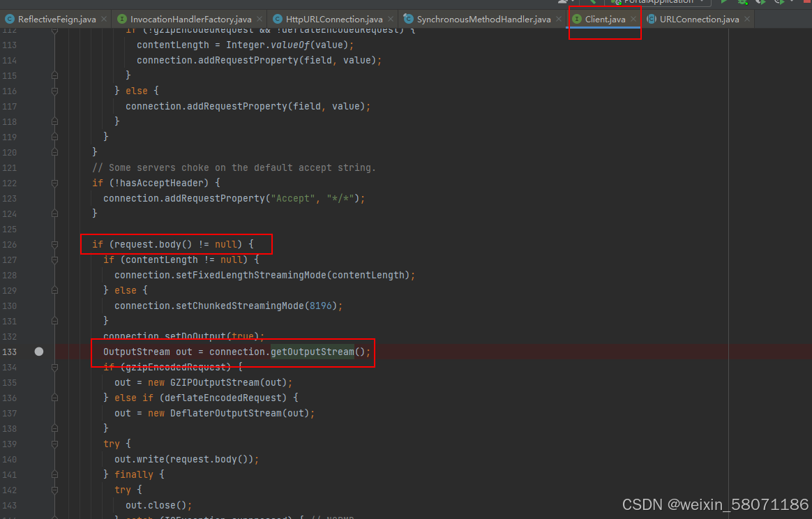Viewport: 812px width, 519px height.
Task: Click the class icon on ReflectiveFeign.java tab
Action: pyautogui.click(x=9, y=19)
